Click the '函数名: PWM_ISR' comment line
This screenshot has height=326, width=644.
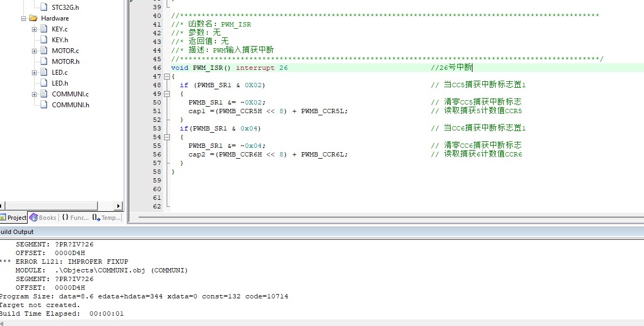point(211,24)
